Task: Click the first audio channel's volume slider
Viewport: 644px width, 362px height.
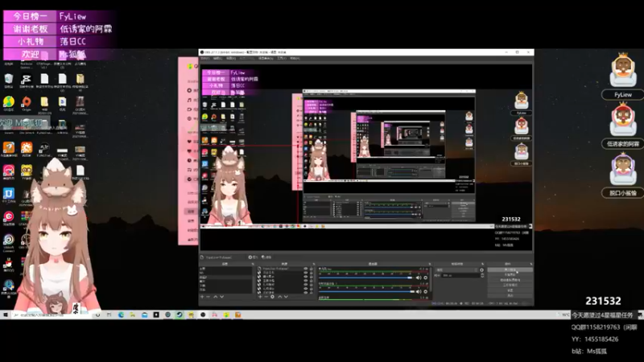Action: [x=365, y=278]
